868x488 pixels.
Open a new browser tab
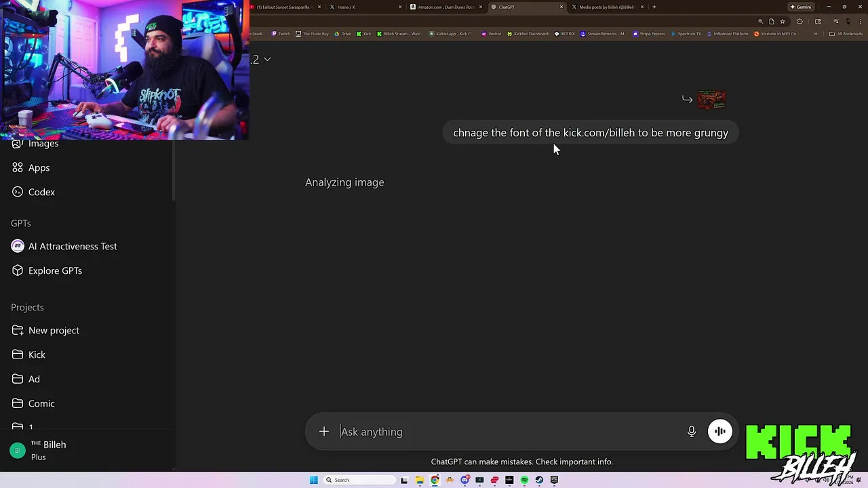coord(654,7)
